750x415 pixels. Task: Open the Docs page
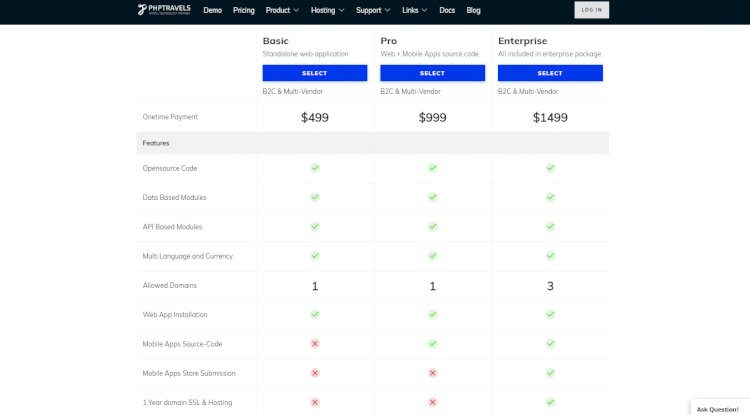coord(447,10)
